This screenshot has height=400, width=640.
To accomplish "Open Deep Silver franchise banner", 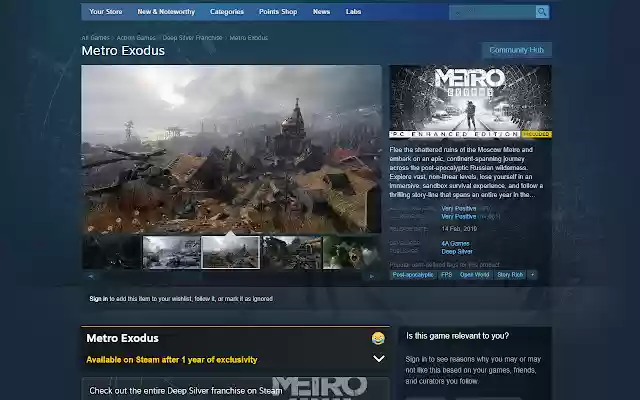I will 236,389.
